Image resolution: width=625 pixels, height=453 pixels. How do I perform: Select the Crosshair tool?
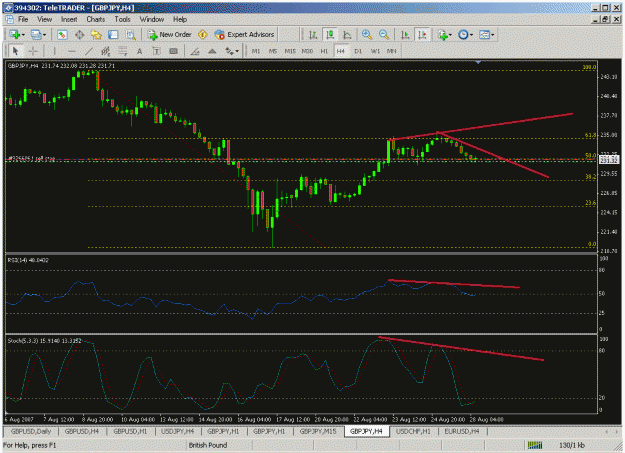click(33, 51)
